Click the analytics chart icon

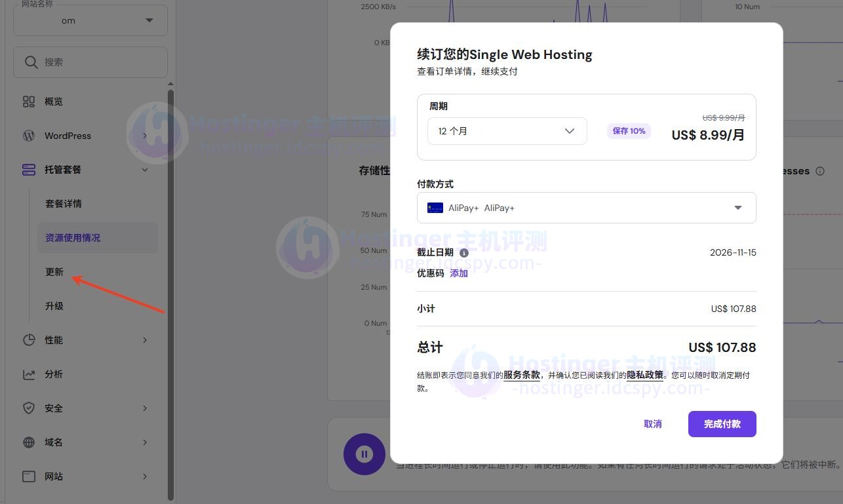(29, 374)
